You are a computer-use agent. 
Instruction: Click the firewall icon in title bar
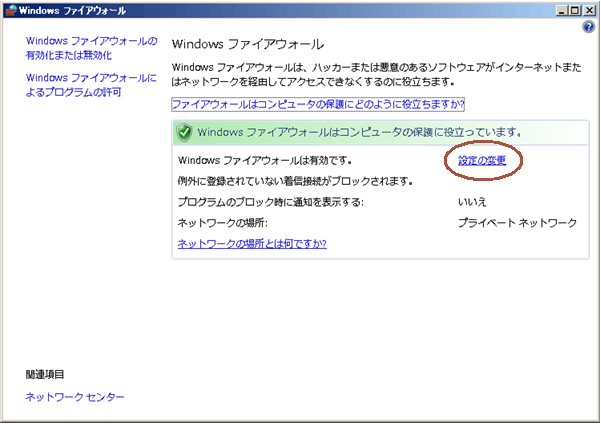click(x=10, y=10)
